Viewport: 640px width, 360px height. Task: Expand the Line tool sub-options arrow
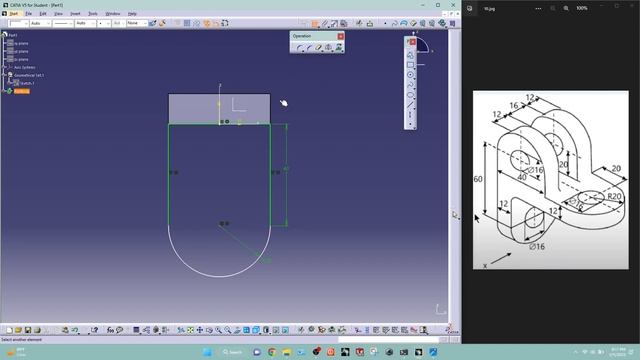(x=415, y=108)
